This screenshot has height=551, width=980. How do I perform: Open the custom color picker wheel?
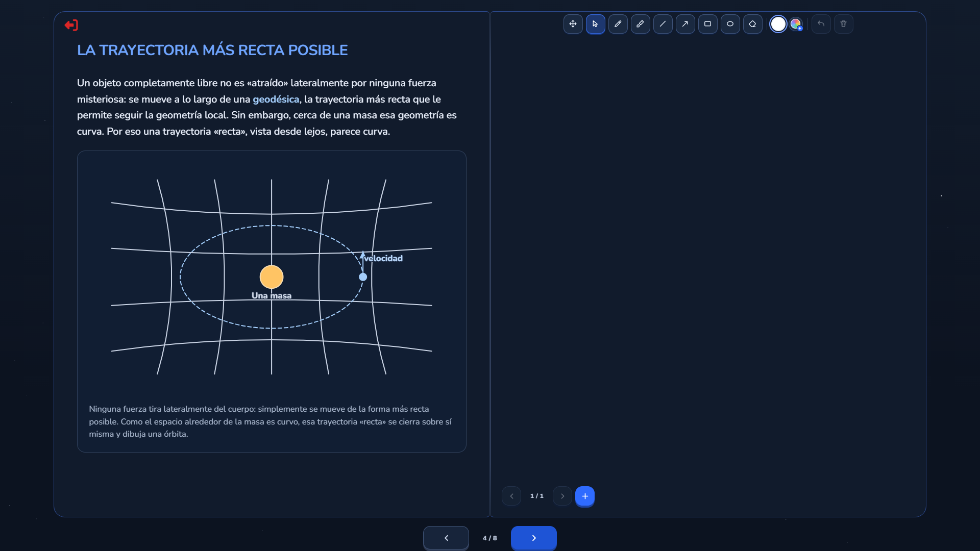click(796, 24)
